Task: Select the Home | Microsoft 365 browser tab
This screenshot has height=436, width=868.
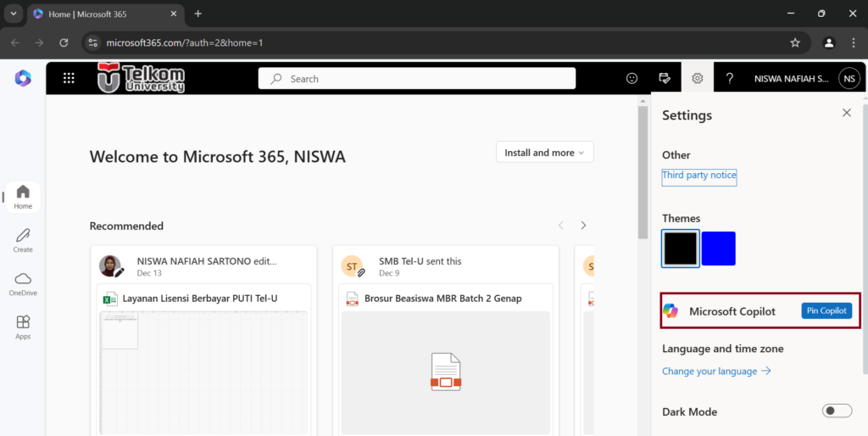Action: pyautogui.click(x=102, y=14)
